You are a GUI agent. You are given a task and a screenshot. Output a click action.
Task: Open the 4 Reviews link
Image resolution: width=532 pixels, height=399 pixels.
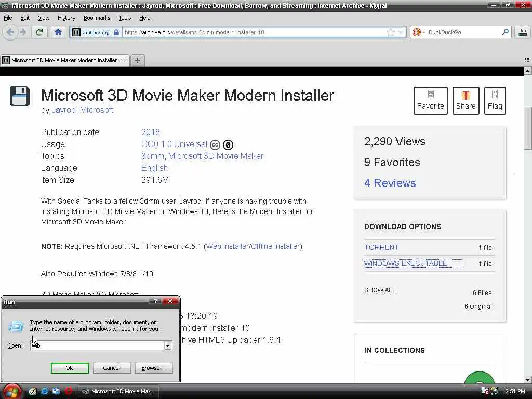click(390, 183)
